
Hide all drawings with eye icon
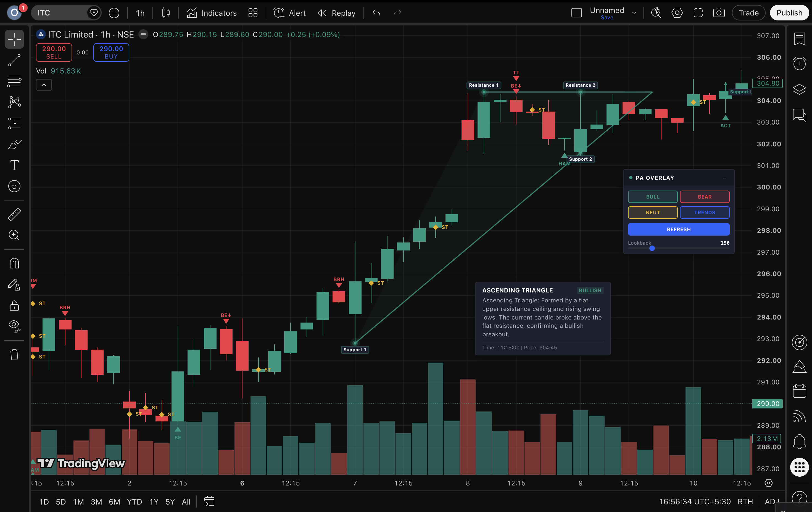14,326
